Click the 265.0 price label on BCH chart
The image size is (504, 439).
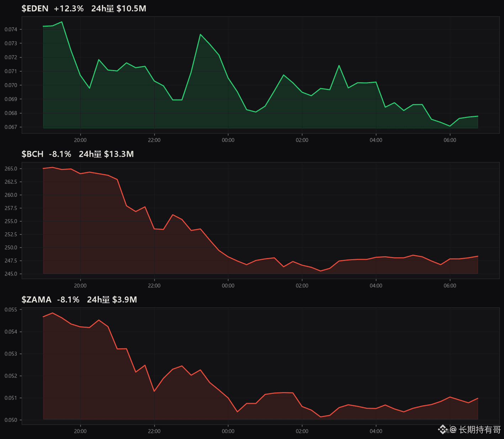11,169
